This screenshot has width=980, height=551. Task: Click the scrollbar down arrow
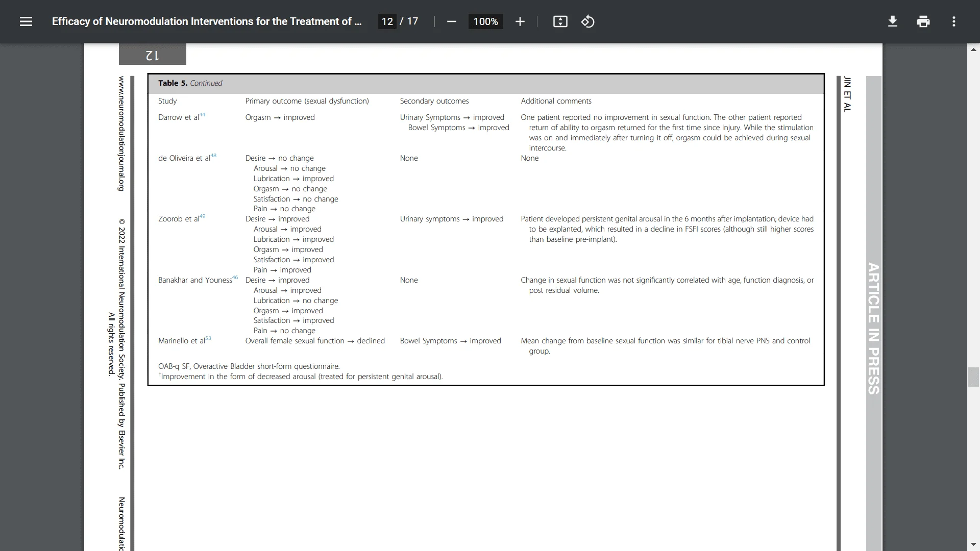(x=973, y=544)
